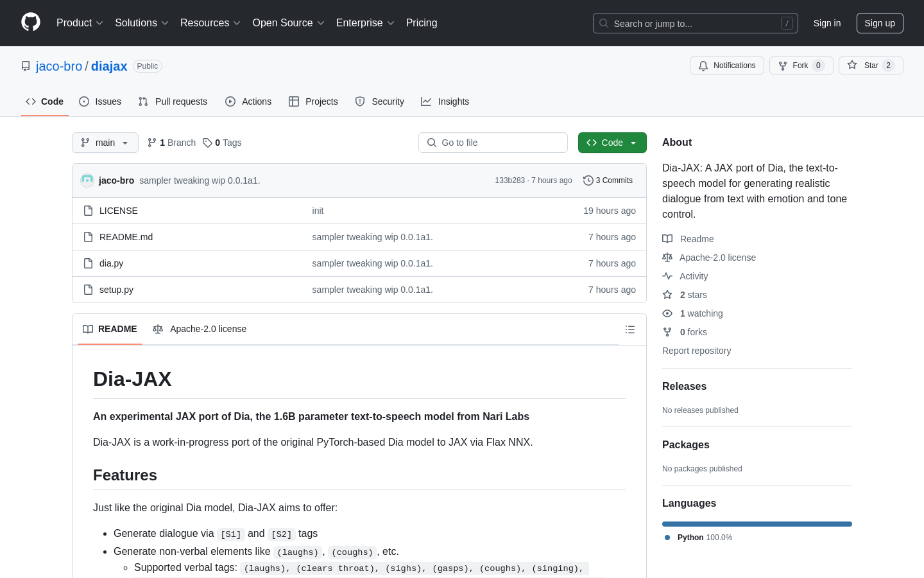Click Report repository link
Screen dimensions: 924x578
pos(696,351)
